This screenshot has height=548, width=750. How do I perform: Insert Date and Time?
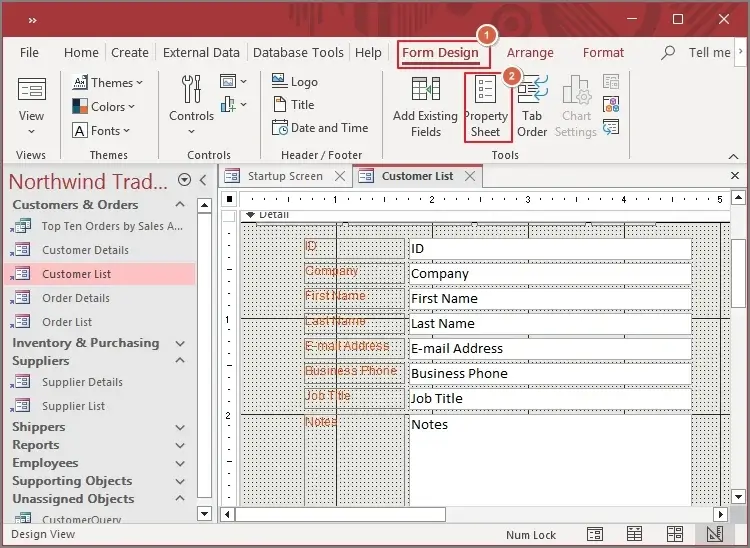coord(320,128)
